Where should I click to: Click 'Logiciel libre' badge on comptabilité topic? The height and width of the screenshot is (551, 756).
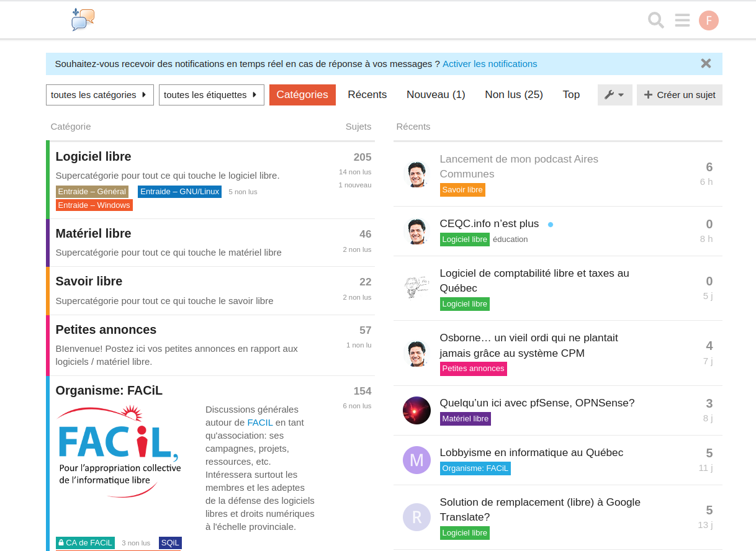(465, 304)
